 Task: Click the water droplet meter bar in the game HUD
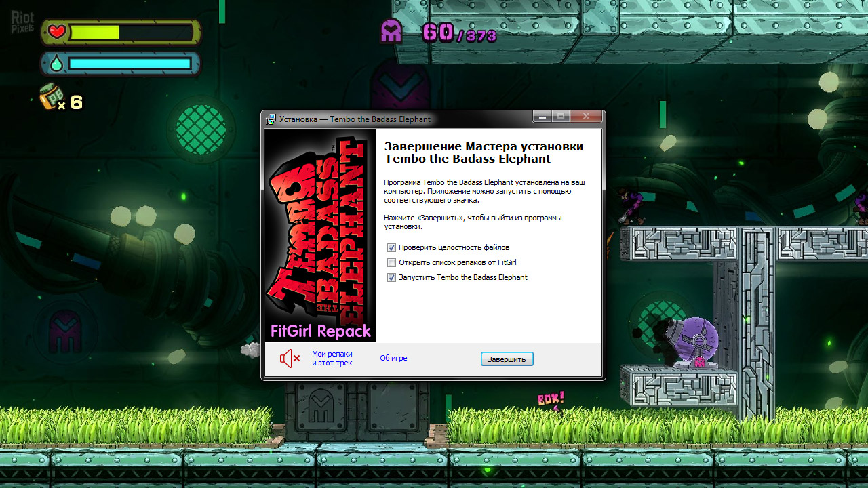(x=121, y=64)
